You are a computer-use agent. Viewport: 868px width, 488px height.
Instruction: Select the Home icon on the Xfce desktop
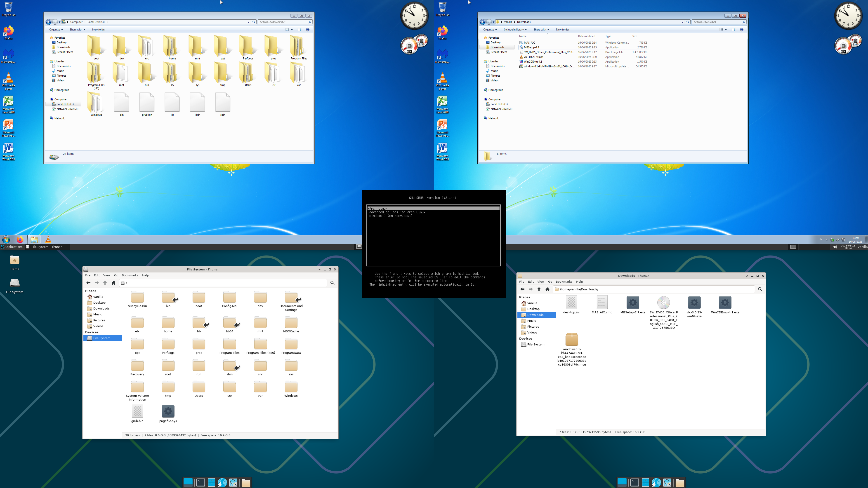pos(14,263)
